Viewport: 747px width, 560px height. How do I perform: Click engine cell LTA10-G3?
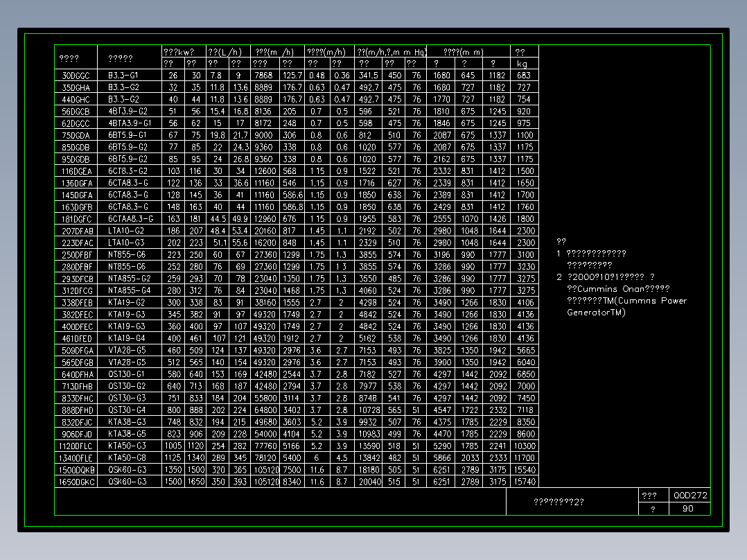click(x=130, y=243)
